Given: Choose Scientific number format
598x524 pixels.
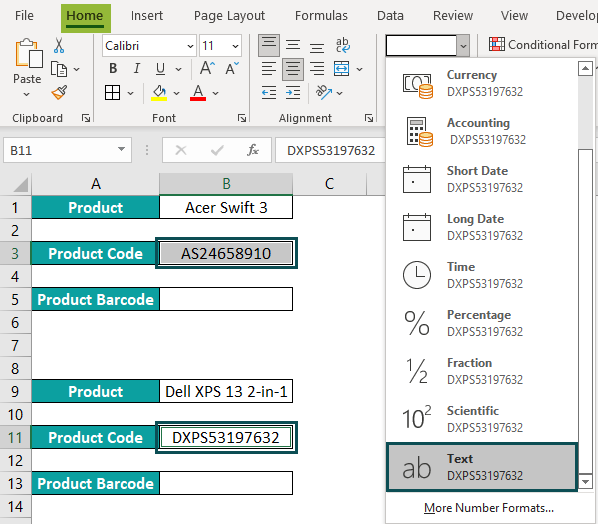Looking at the screenshot, I should coord(482,420).
